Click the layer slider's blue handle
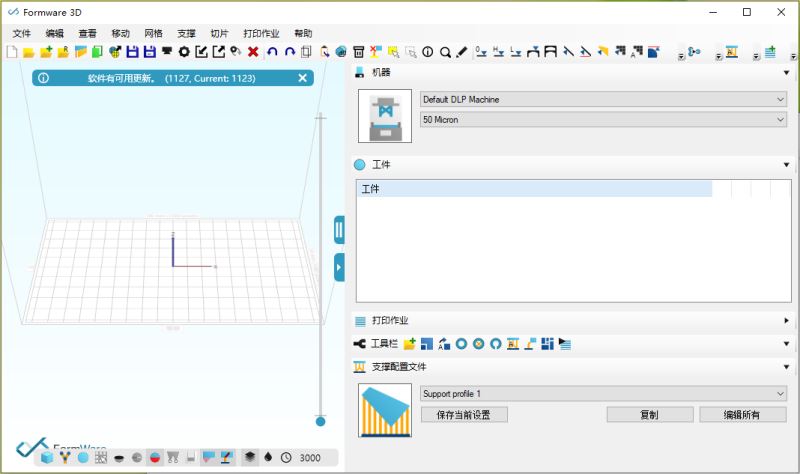This screenshot has width=800, height=474. [320, 421]
